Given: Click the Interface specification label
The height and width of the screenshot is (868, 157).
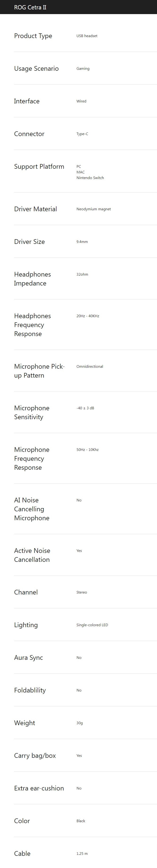Looking at the screenshot, I should pyautogui.click(x=27, y=101).
